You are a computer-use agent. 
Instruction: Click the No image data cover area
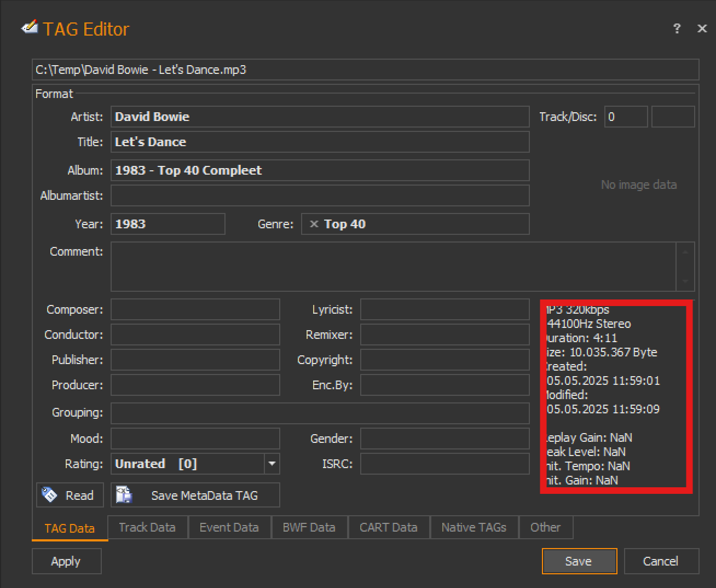click(x=638, y=185)
